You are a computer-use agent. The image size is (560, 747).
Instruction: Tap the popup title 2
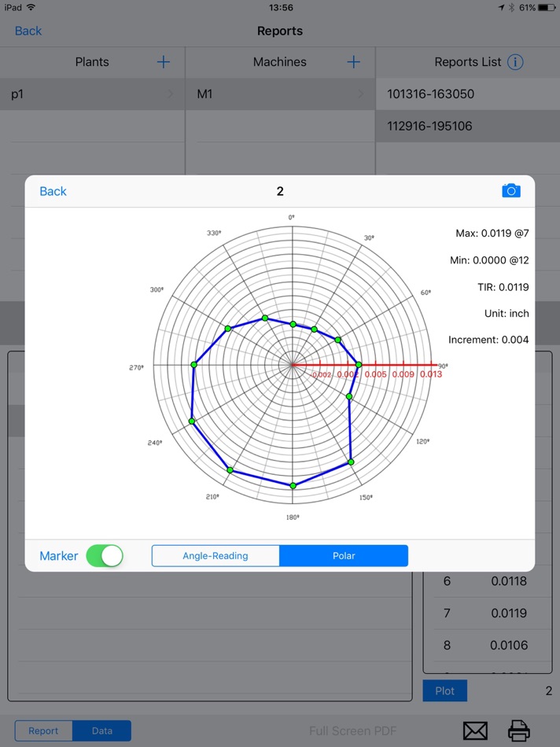click(x=280, y=192)
